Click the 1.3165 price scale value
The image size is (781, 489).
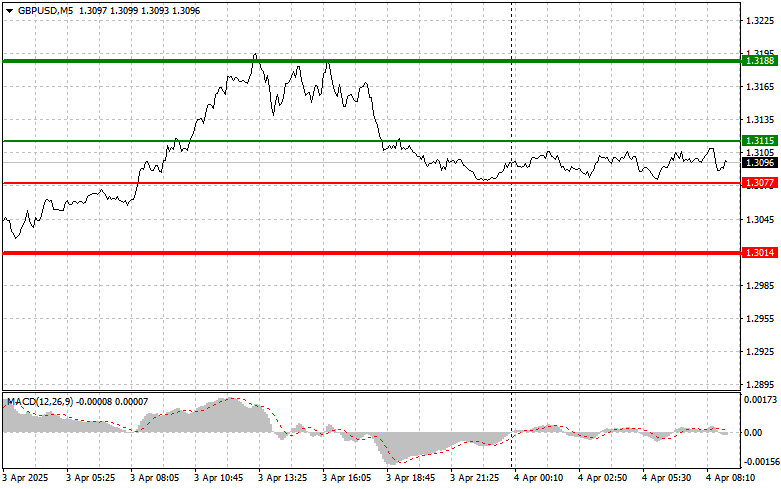[760, 87]
